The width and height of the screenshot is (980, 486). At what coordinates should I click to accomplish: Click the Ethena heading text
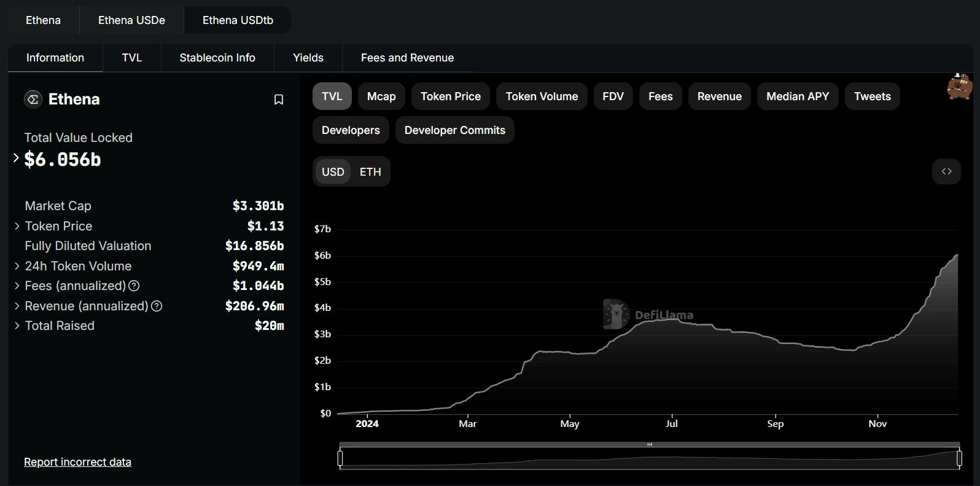pyautogui.click(x=74, y=99)
